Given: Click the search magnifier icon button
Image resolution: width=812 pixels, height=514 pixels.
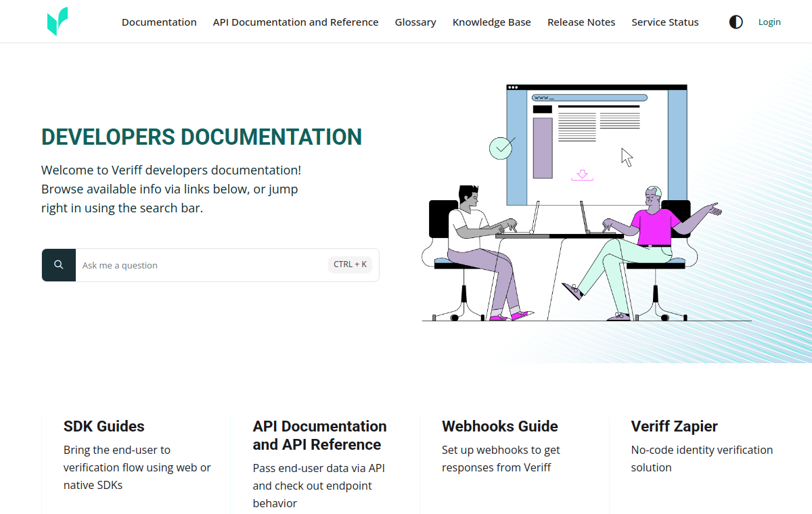Looking at the screenshot, I should point(59,265).
